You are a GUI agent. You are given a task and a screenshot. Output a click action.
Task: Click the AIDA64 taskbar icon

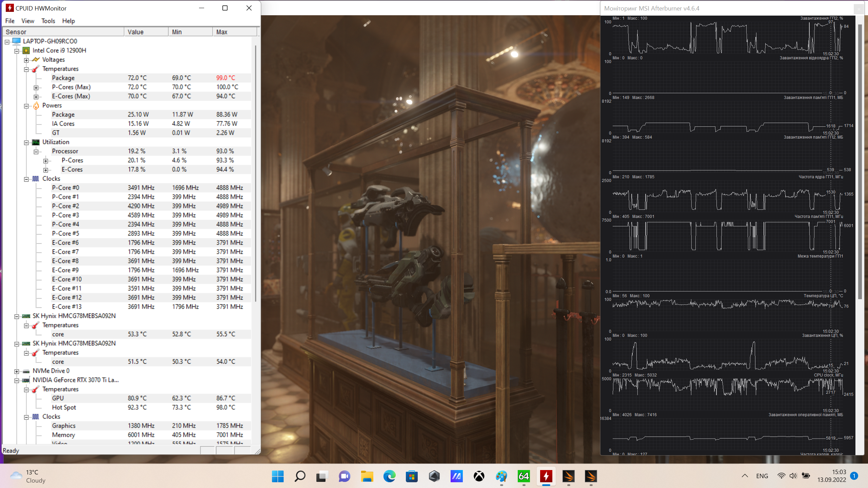click(524, 476)
